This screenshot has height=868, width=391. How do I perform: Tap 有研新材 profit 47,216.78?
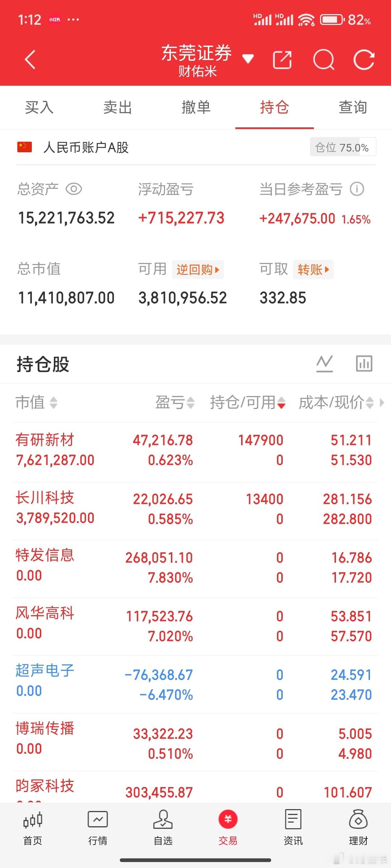coord(163,440)
